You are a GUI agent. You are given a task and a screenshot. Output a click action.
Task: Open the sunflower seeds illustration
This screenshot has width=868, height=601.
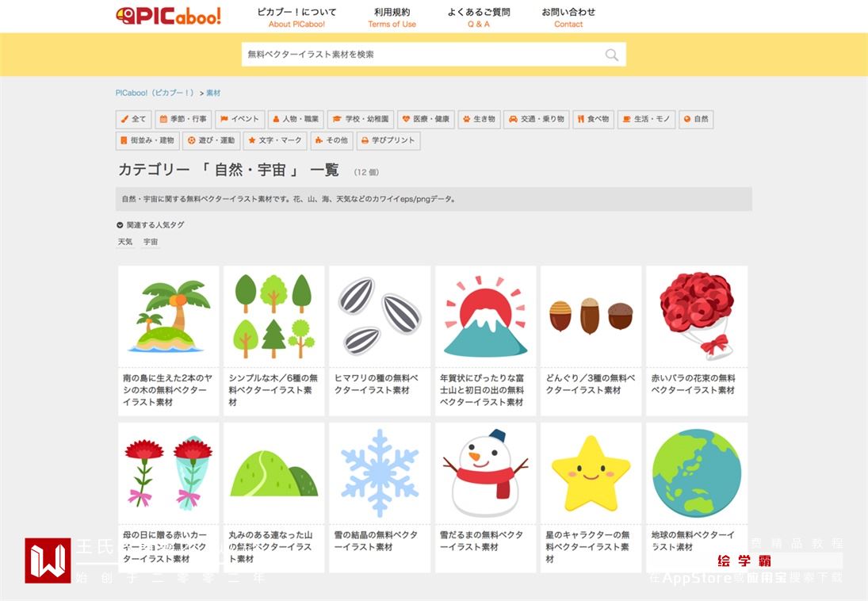[380, 316]
